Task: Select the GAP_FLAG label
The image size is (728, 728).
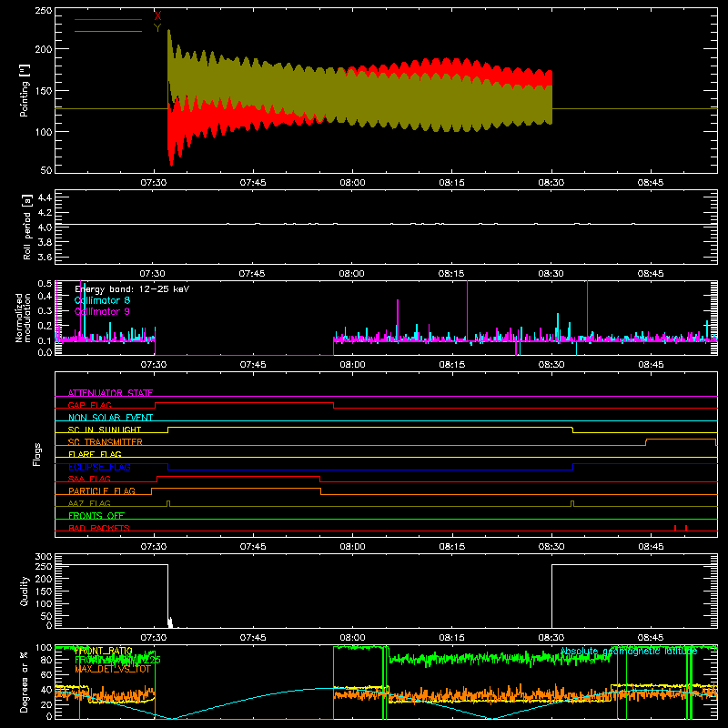Action: pyautogui.click(x=89, y=405)
